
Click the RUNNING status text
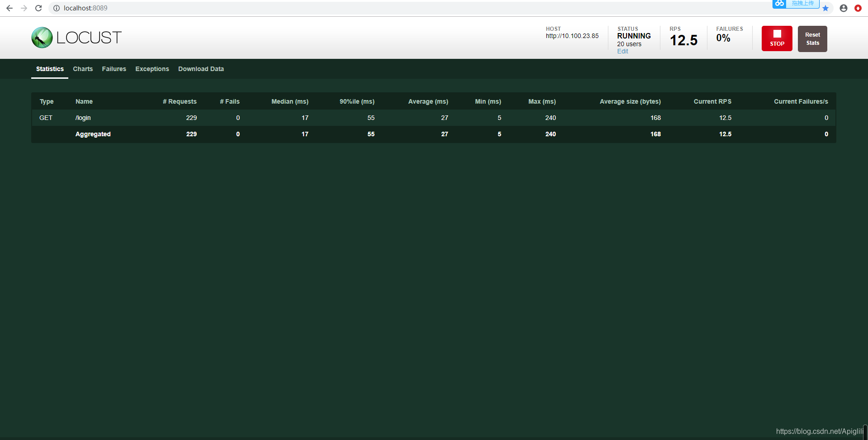point(634,36)
